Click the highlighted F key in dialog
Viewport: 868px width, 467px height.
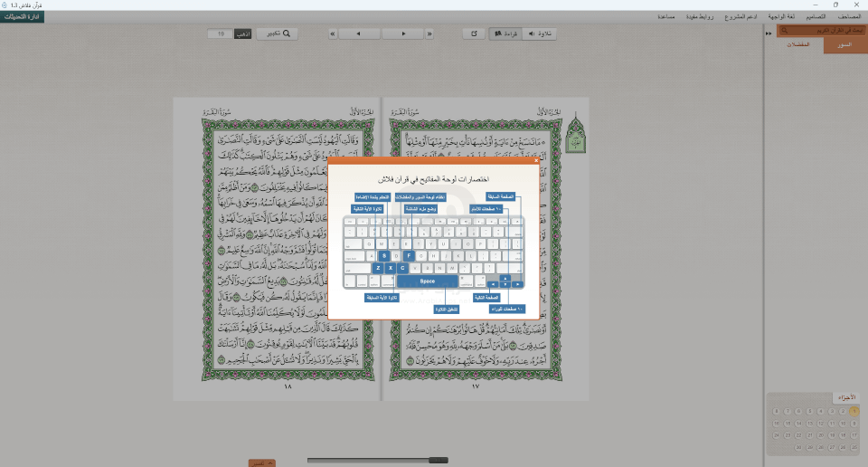(x=409, y=256)
